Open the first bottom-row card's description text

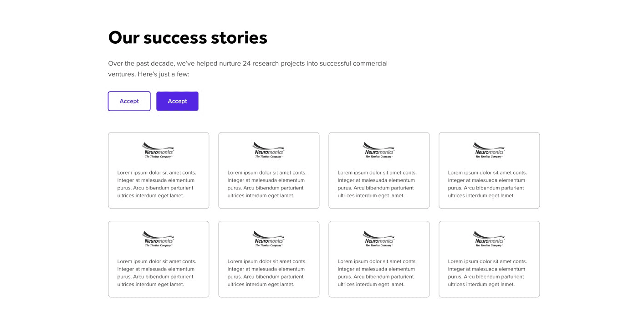coord(157,273)
